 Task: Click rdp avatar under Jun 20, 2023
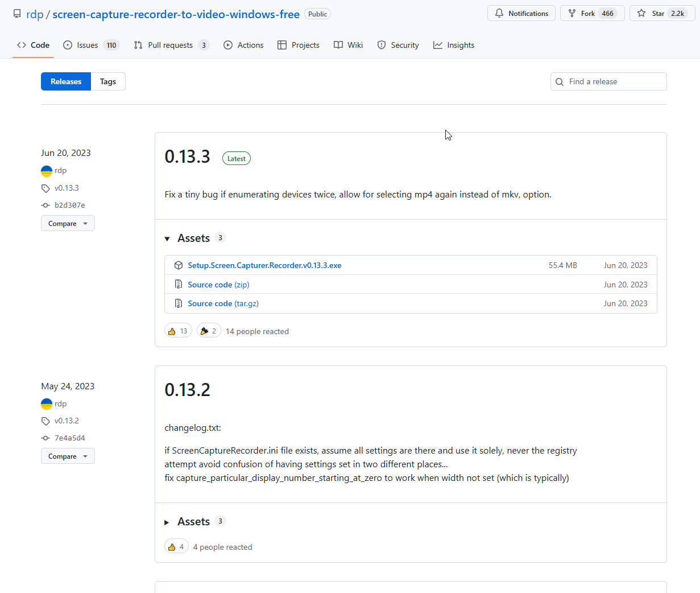pos(47,171)
